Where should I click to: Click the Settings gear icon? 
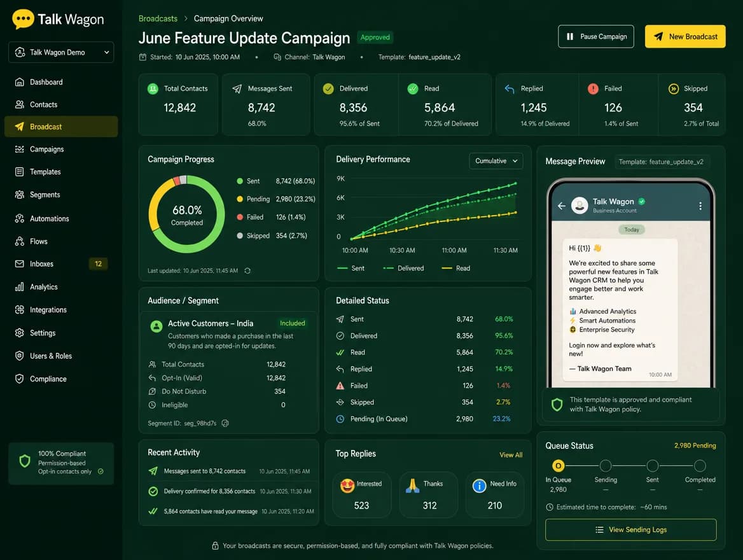[x=20, y=333]
